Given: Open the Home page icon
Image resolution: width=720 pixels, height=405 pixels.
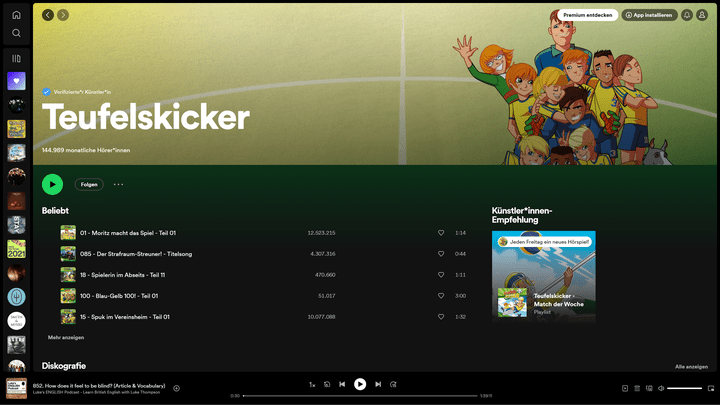Looking at the screenshot, I should click(x=16, y=15).
